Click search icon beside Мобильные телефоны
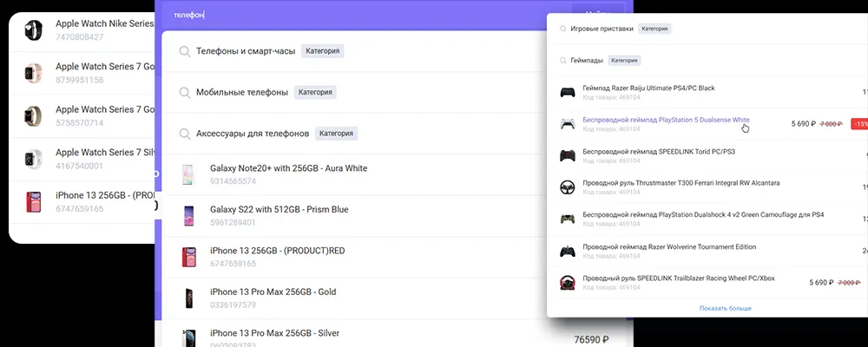Viewport: 868px width, 347px height. [185, 93]
